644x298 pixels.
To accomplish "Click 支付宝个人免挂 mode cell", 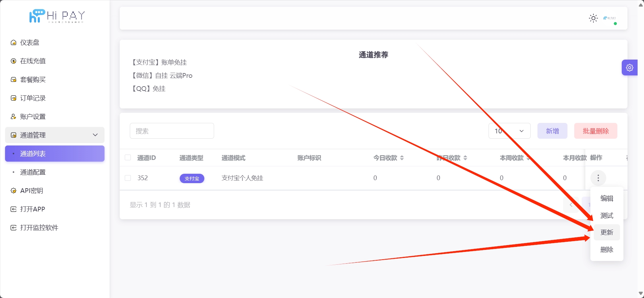I will (242, 178).
